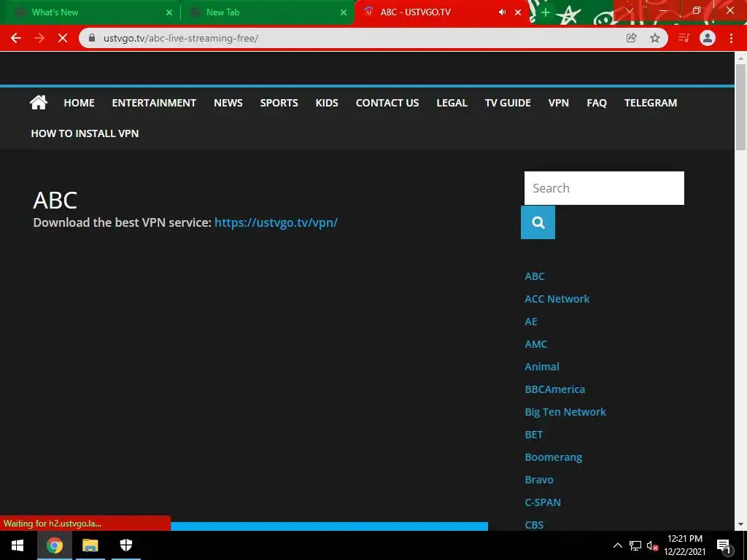The height and width of the screenshot is (560, 747).
Task: Close the ABC - USTVGO.TV tab
Action: [x=518, y=12]
